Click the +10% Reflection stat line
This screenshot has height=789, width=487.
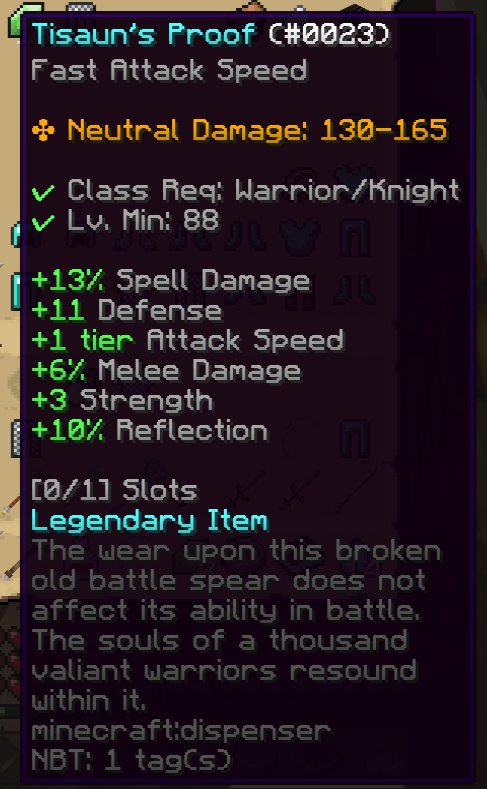pyautogui.click(x=149, y=431)
